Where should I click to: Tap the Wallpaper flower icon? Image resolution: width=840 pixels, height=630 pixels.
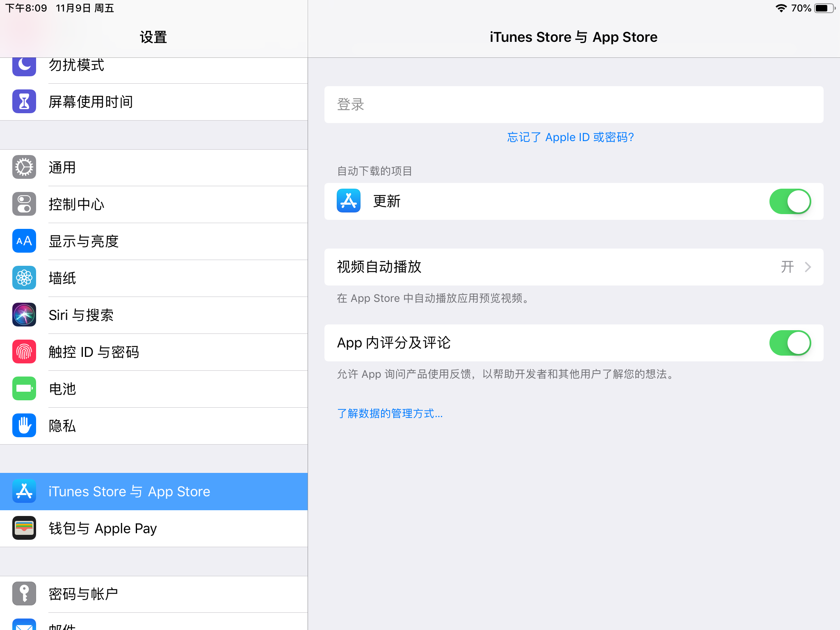point(24,278)
